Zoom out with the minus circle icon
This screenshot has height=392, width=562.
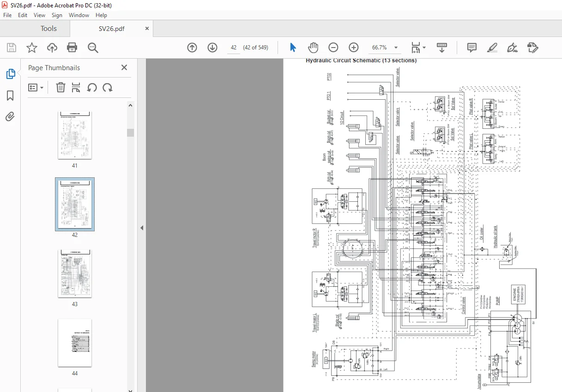coord(333,48)
